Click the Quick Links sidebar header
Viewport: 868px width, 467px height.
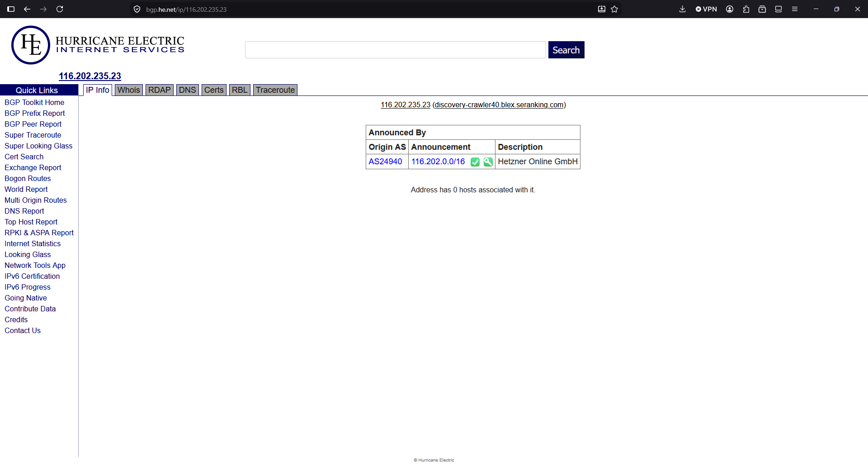pos(39,90)
